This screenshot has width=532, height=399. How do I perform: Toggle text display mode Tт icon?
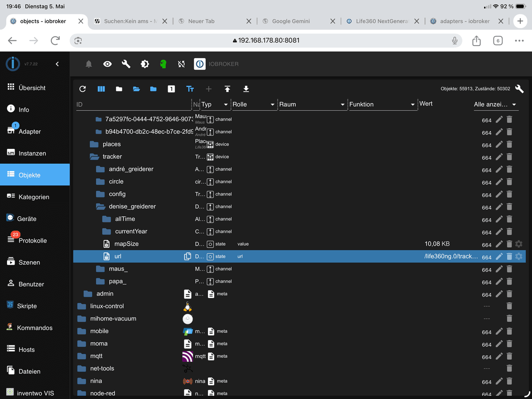pyautogui.click(x=190, y=89)
